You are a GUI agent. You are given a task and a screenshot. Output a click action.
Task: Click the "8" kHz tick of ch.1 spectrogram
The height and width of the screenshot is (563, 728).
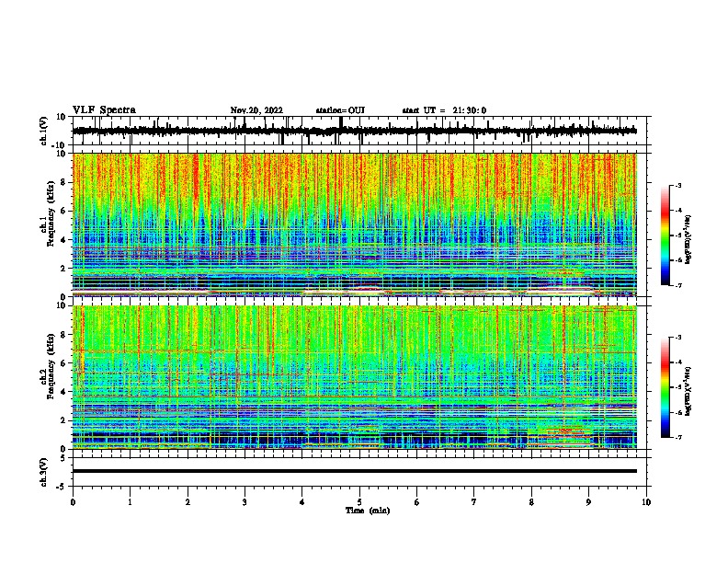pos(63,182)
